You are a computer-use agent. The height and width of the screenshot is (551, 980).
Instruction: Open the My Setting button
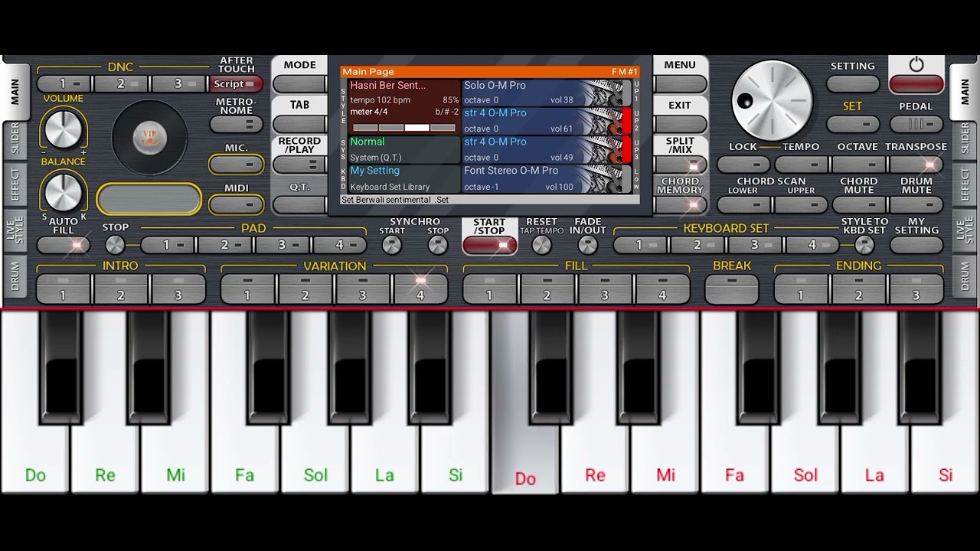click(916, 245)
